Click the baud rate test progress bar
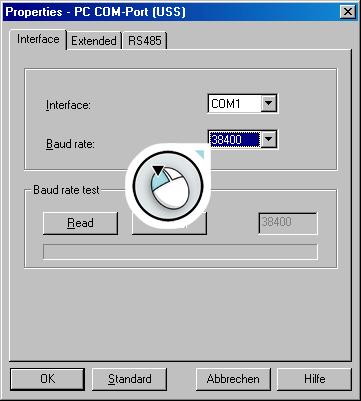Screen dimensions: 361x401 pos(180,252)
